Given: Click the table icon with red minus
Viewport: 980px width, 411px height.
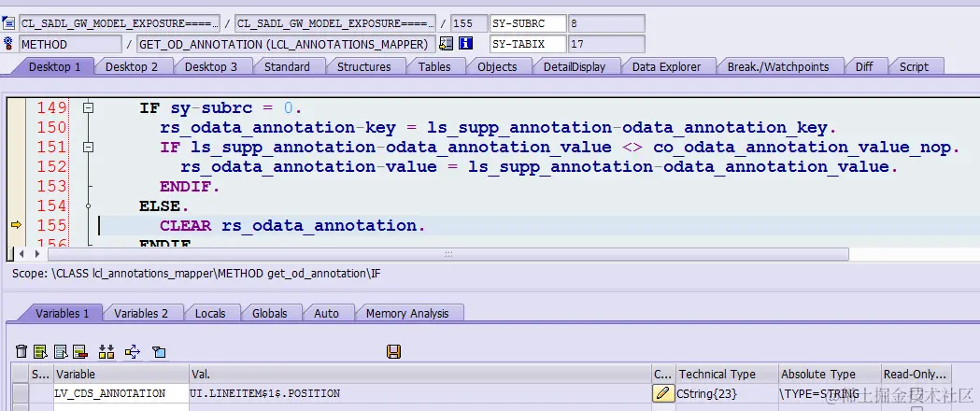Looking at the screenshot, I should coord(79,351).
